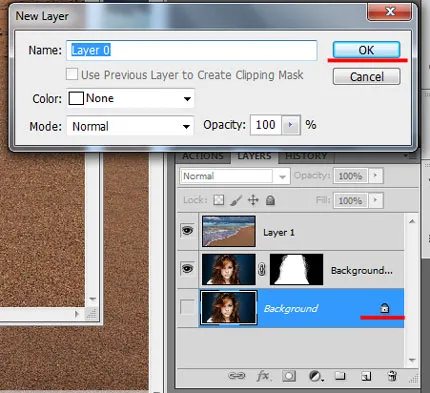The width and height of the screenshot is (430, 393).
Task: Edit the layer Name text field
Action: point(191,50)
